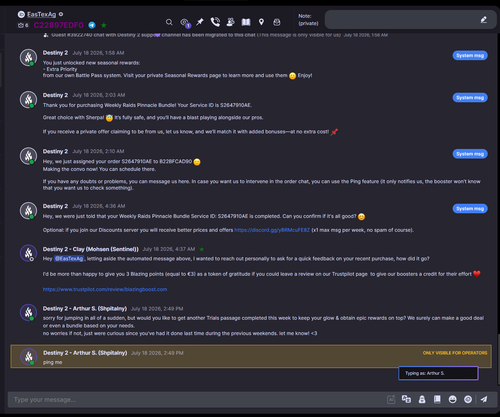Click the AI assist icon in message bar
This screenshot has height=417, width=500.
point(391,399)
